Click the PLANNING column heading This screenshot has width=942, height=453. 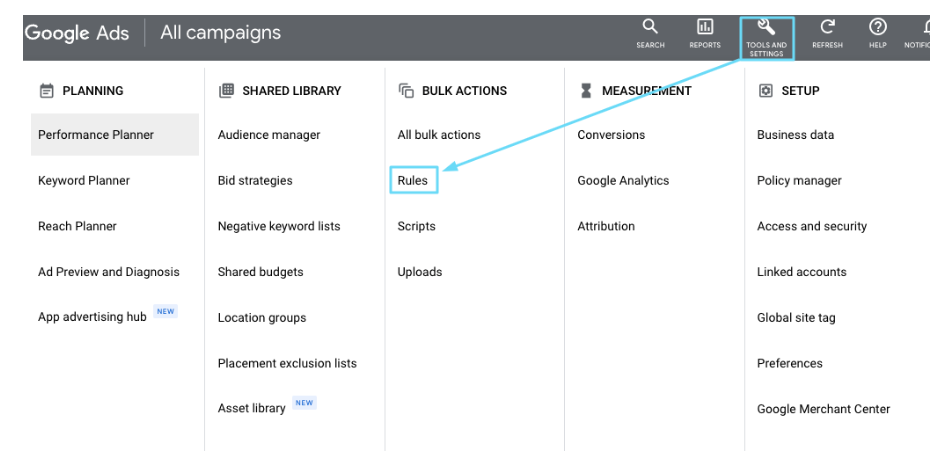tap(93, 91)
